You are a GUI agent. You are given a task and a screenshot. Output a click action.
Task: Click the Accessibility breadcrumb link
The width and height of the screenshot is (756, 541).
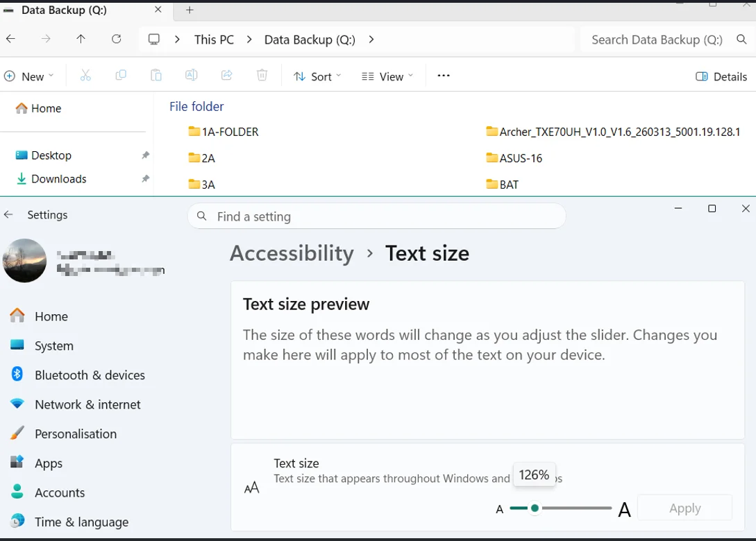[x=292, y=253]
